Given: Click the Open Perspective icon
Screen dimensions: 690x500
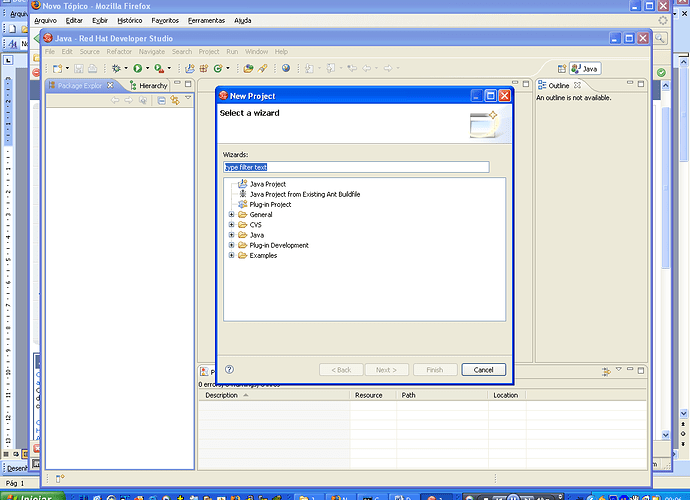Looking at the screenshot, I should 562,69.
